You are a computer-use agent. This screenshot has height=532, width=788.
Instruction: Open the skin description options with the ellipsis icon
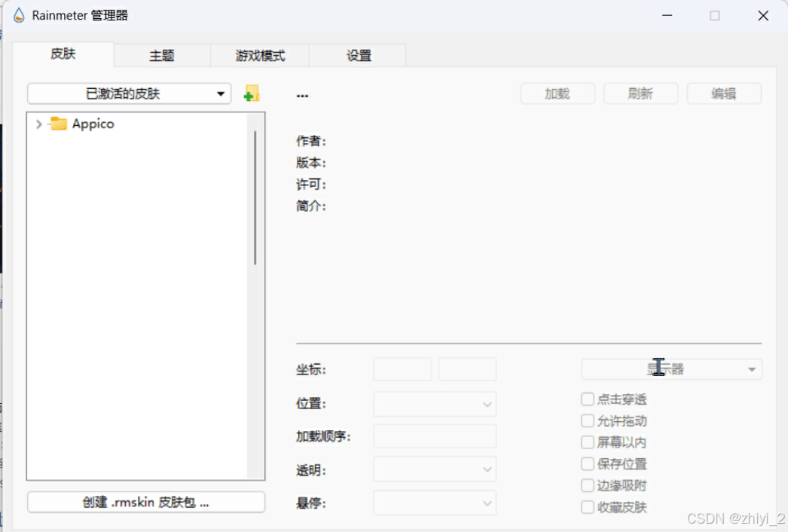302,93
